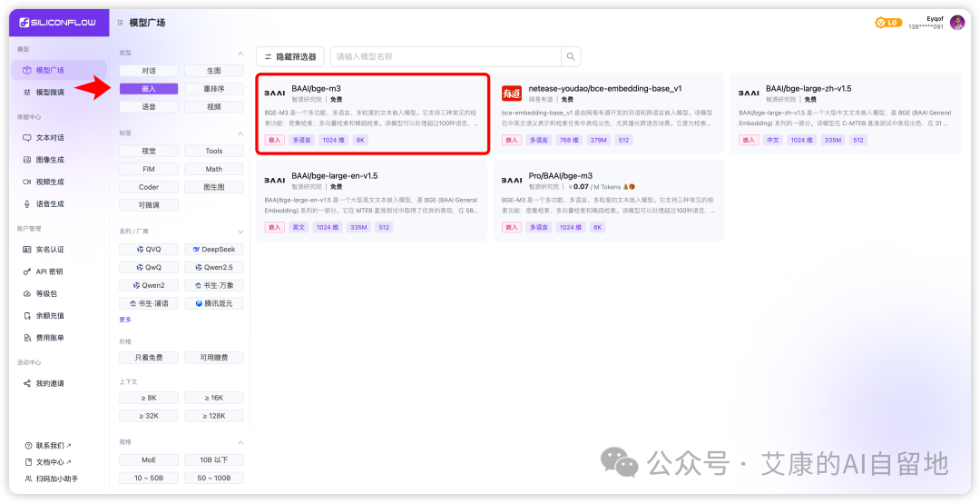Viewport: 980px width, 503px height.
Task: Click the 有道 logo icon
Action: coord(511,94)
